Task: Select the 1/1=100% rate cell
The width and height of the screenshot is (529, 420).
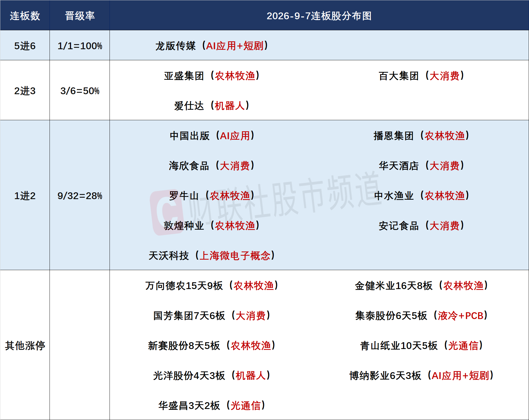Action: (80, 46)
